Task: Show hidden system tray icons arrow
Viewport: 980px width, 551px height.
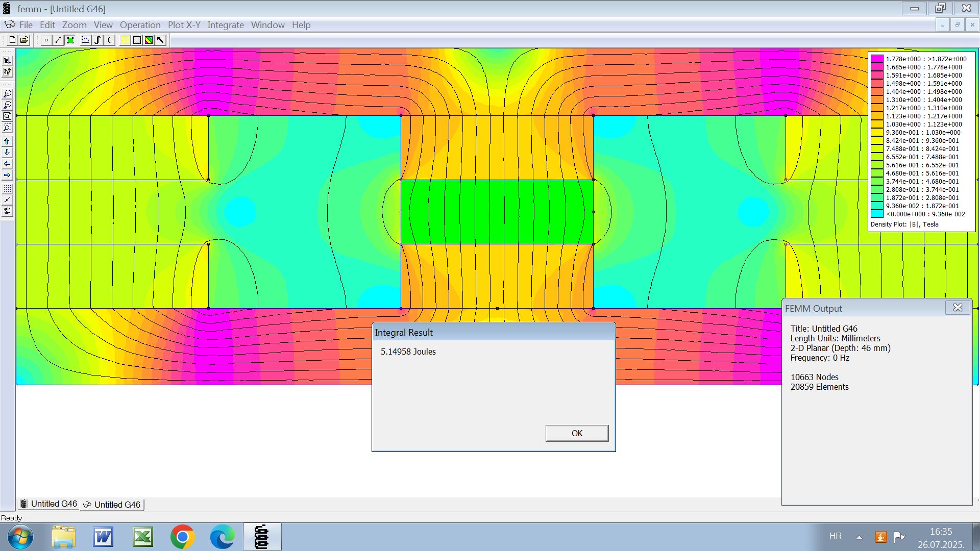Action: coord(859,537)
